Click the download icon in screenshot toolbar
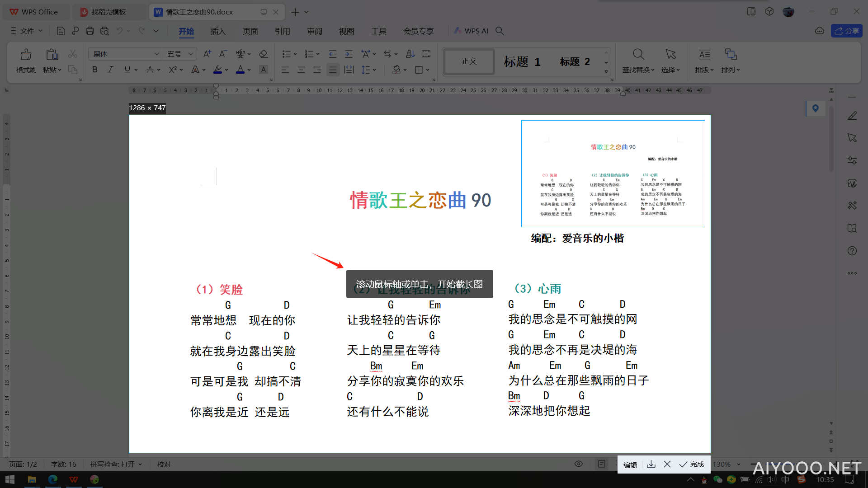 pyautogui.click(x=651, y=464)
